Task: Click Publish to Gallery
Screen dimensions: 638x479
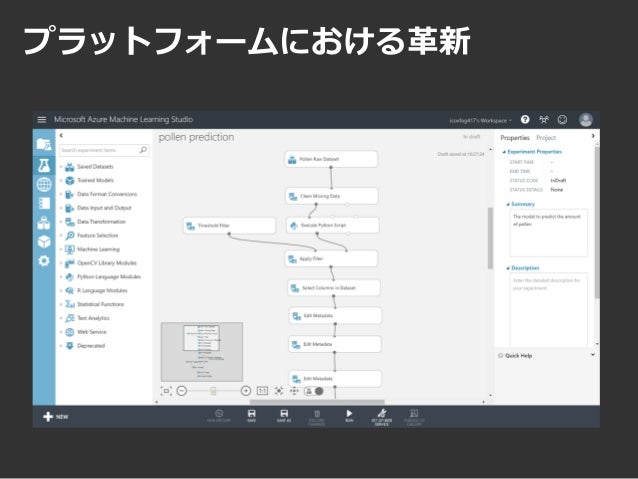Action: (414, 418)
